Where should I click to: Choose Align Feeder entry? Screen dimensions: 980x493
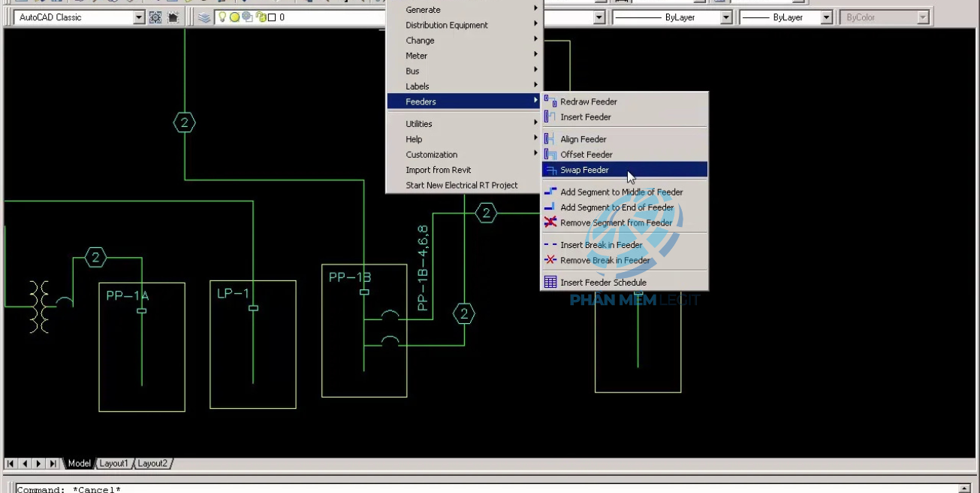625,139
